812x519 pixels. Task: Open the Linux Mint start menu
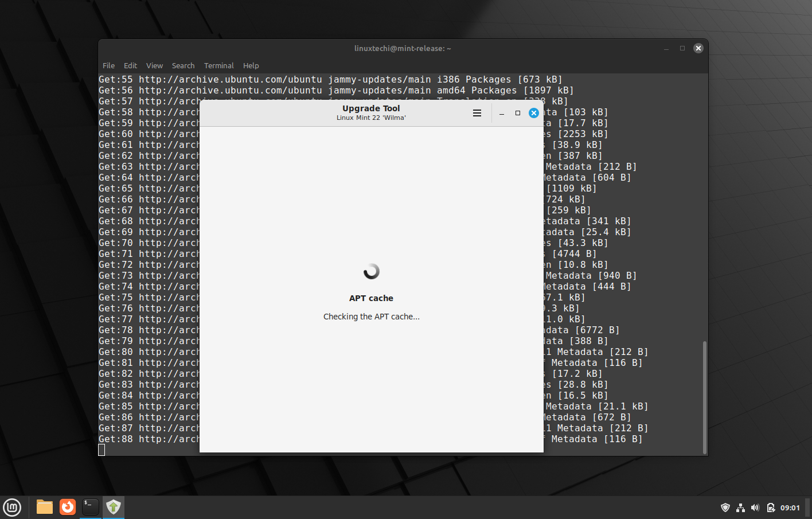(12, 507)
